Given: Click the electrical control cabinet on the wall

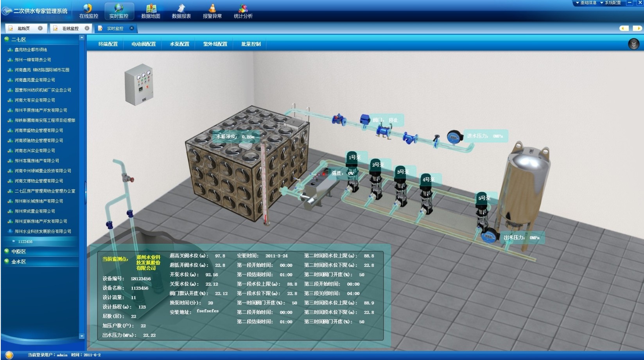Looking at the screenshot, I should 139,86.
